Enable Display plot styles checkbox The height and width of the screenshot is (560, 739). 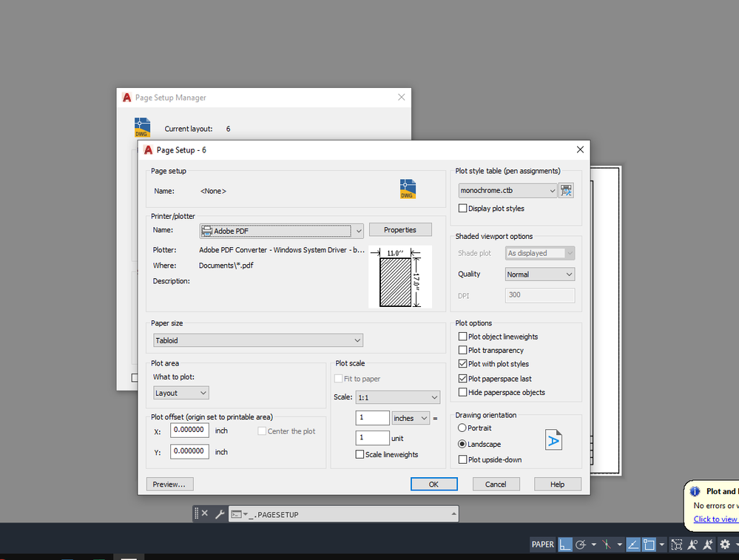point(463,209)
